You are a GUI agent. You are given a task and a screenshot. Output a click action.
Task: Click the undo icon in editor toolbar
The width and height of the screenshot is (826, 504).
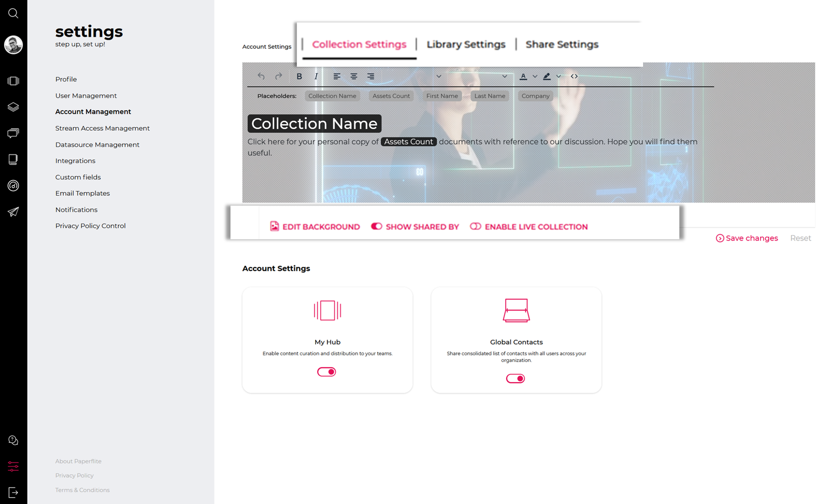261,76
